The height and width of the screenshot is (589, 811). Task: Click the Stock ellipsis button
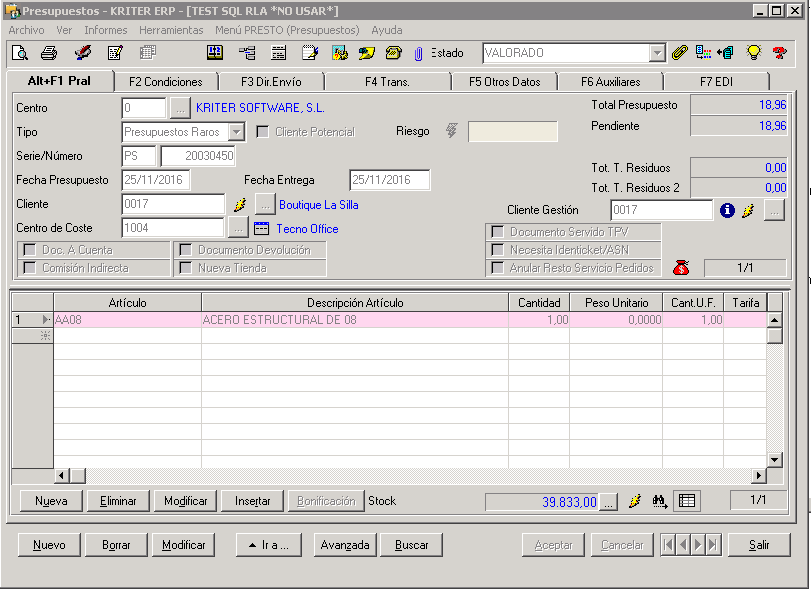coord(609,502)
